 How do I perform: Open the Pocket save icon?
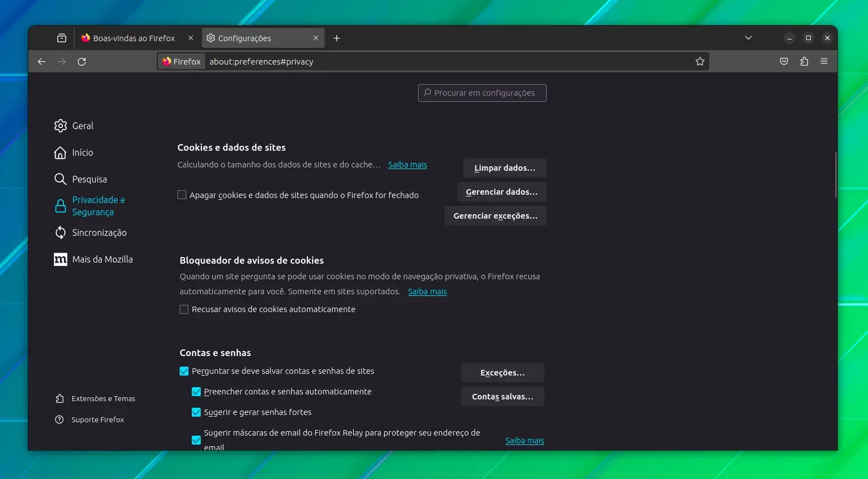784,62
